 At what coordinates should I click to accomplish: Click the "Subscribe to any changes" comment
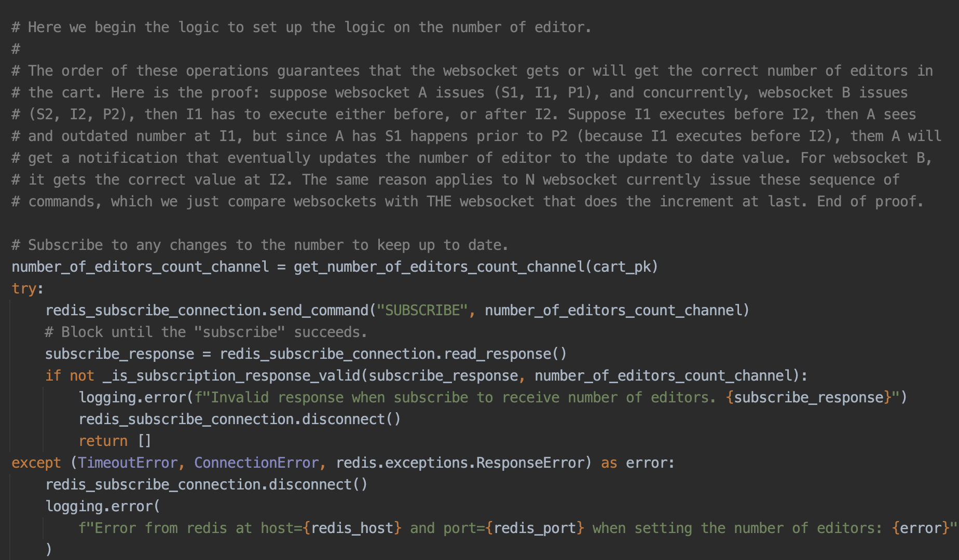(x=259, y=245)
